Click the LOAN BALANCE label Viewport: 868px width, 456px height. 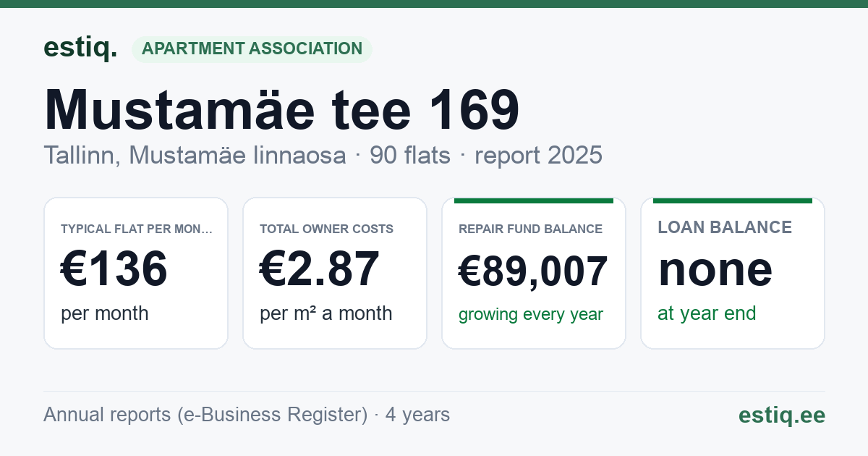point(725,227)
